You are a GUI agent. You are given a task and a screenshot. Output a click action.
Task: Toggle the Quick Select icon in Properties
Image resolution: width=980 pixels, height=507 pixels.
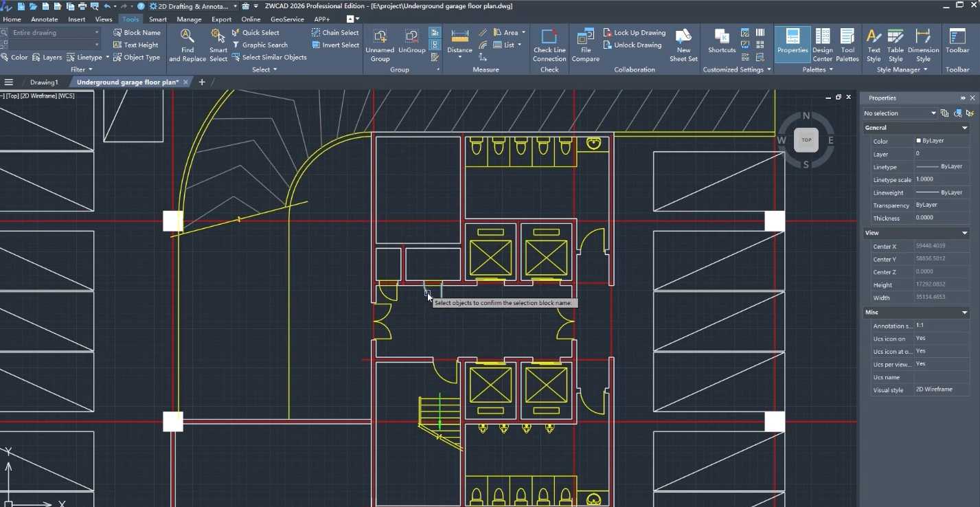970,113
